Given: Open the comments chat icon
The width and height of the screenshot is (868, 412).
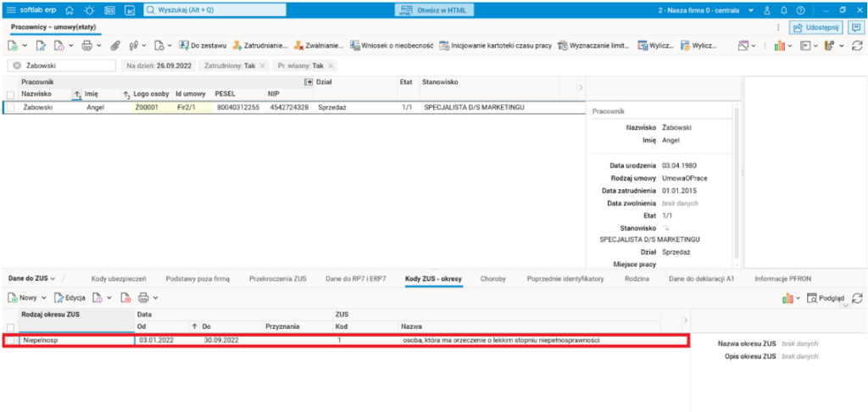Looking at the screenshot, I should pyautogui.click(x=856, y=27).
